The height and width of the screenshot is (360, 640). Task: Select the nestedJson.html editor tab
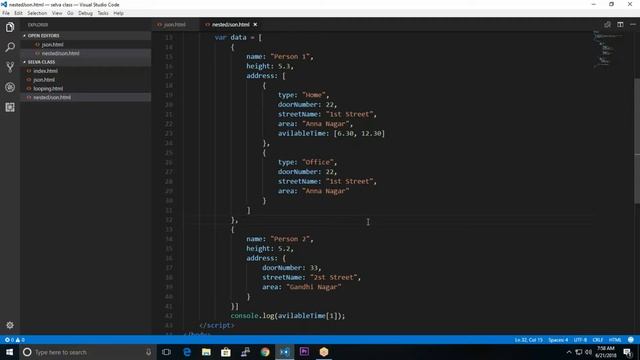tap(230, 24)
